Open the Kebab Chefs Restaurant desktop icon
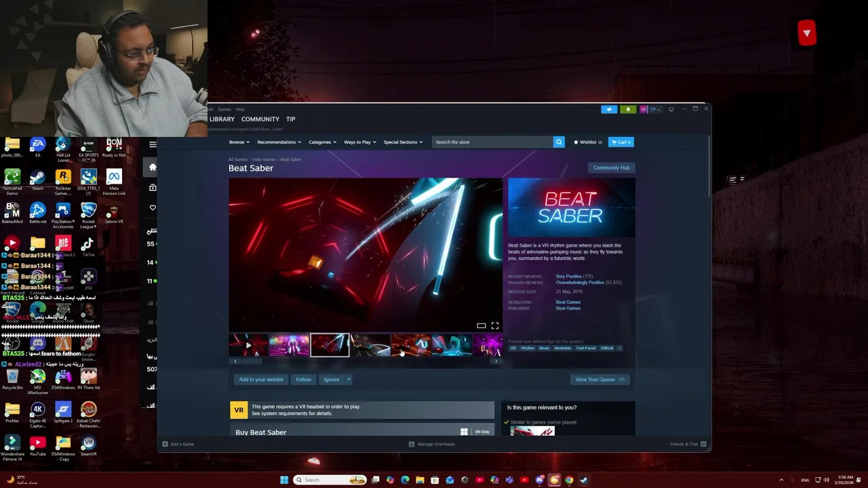 (88, 415)
